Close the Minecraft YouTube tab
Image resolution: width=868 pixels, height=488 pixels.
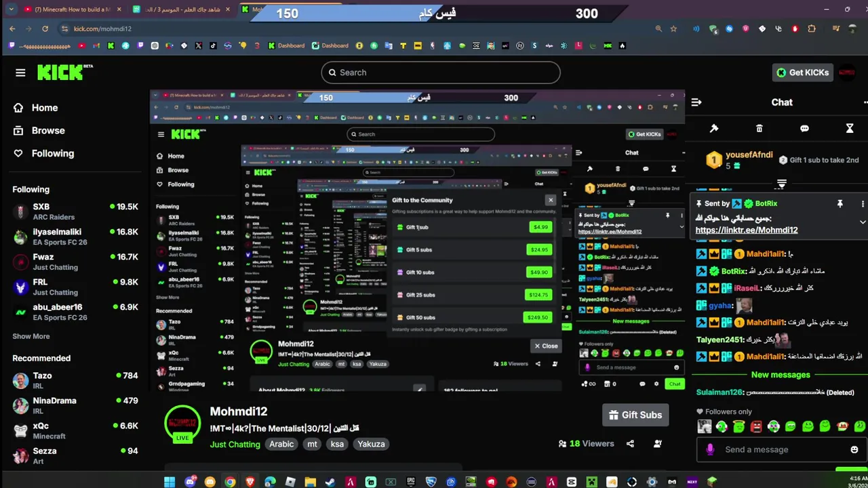point(119,9)
